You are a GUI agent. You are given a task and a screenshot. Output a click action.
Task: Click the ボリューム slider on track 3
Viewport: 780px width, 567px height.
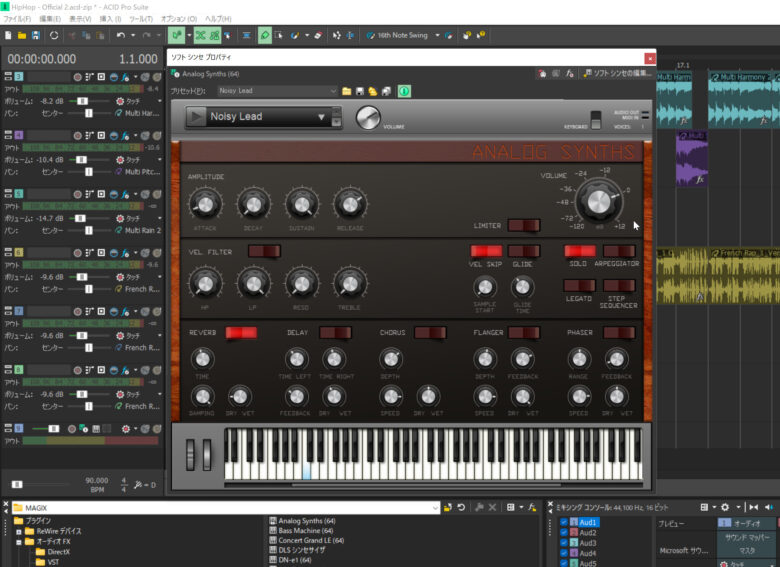[x=82, y=101]
